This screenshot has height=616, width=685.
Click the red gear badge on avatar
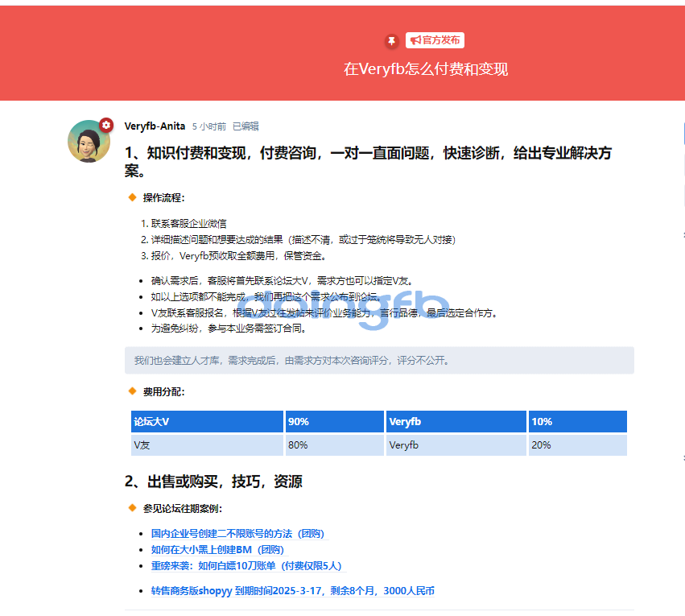[105, 126]
